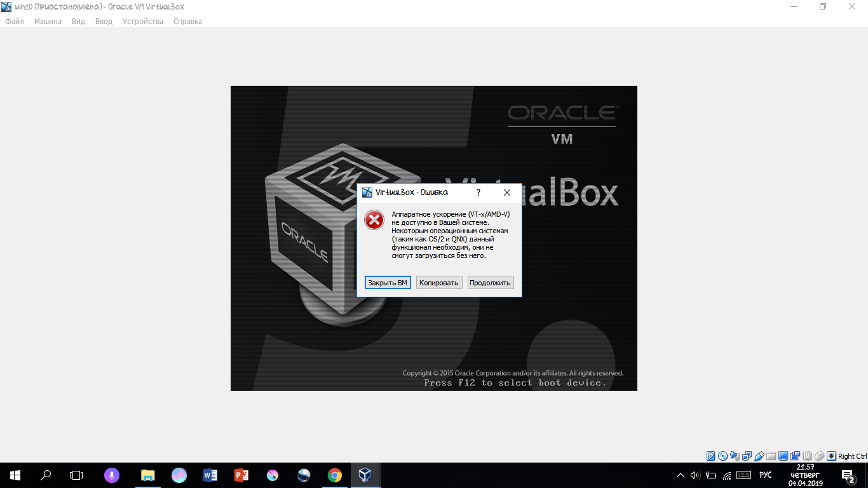Click the VirtualBox icon in dialog title bar

[367, 193]
